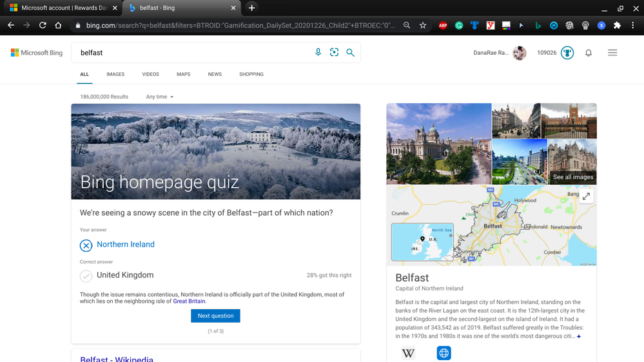
Task: Expand the Belfast map to full size
Action: (x=586, y=196)
